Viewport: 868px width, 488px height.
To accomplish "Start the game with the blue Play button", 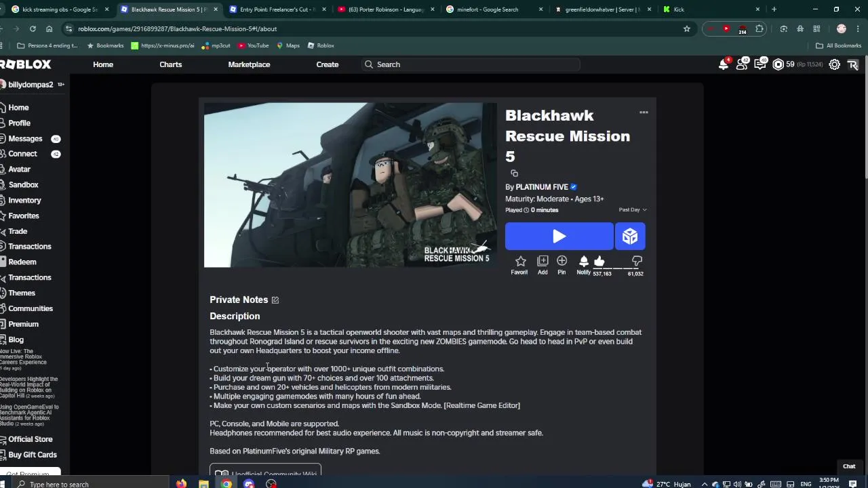I will click(559, 236).
